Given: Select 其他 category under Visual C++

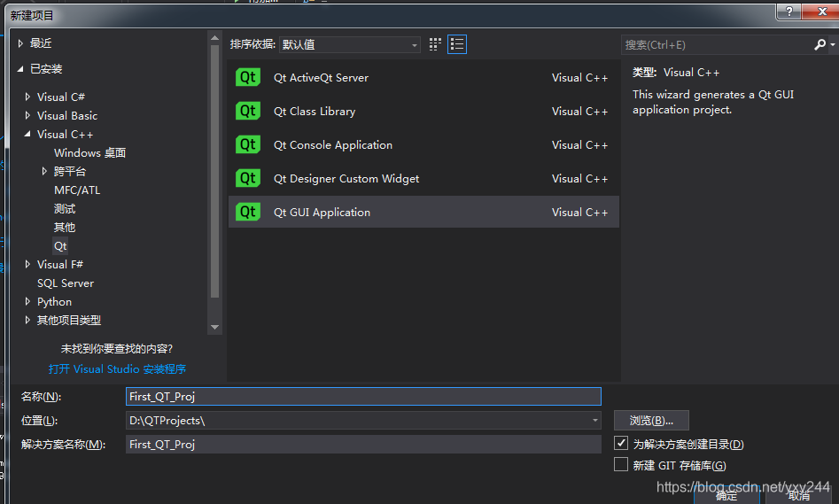Looking at the screenshot, I should click(65, 228).
